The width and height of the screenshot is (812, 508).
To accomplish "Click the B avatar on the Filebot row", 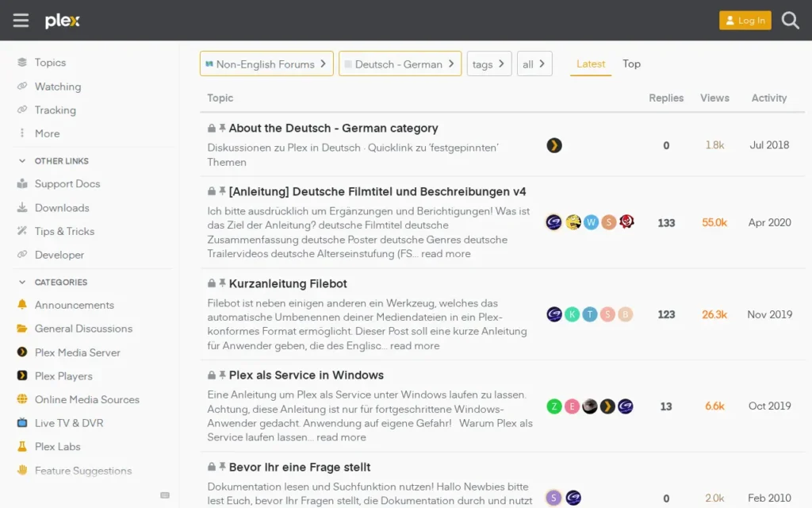I will (x=625, y=314).
